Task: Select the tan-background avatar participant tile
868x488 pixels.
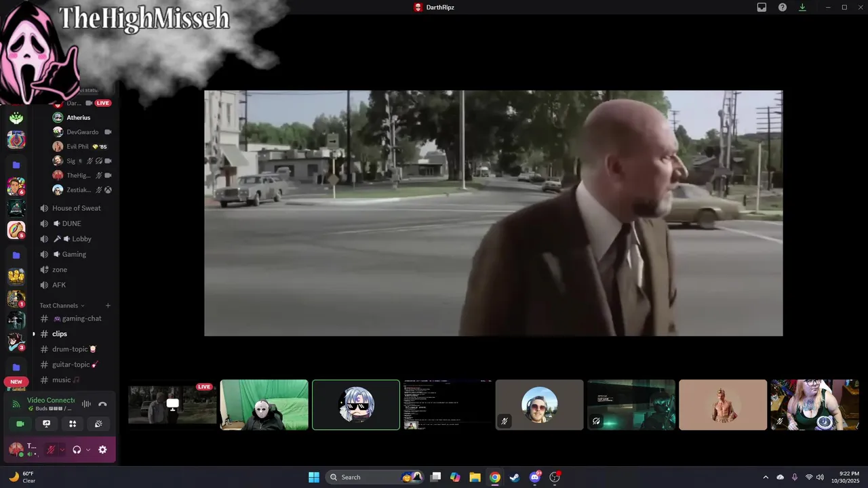Action: pos(723,405)
